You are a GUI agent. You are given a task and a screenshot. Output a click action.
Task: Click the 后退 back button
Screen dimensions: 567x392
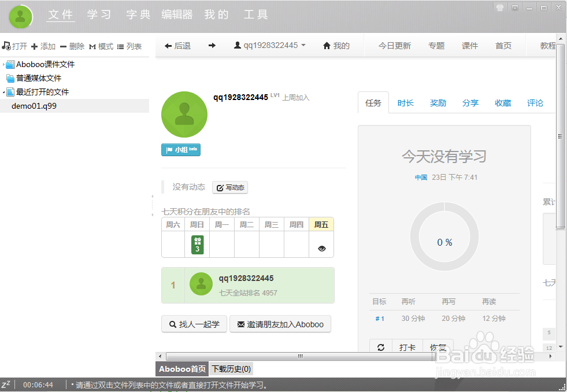pos(177,46)
